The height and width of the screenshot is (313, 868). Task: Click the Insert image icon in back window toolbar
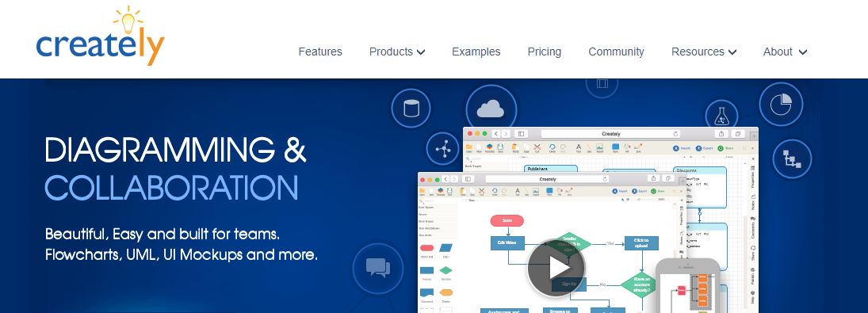point(599,147)
